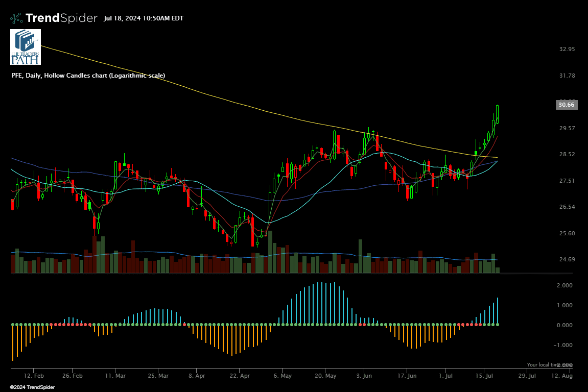588x392 pixels.
Task: Click the Jul 18, 2024 timestamp text
Action: pyautogui.click(x=143, y=18)
